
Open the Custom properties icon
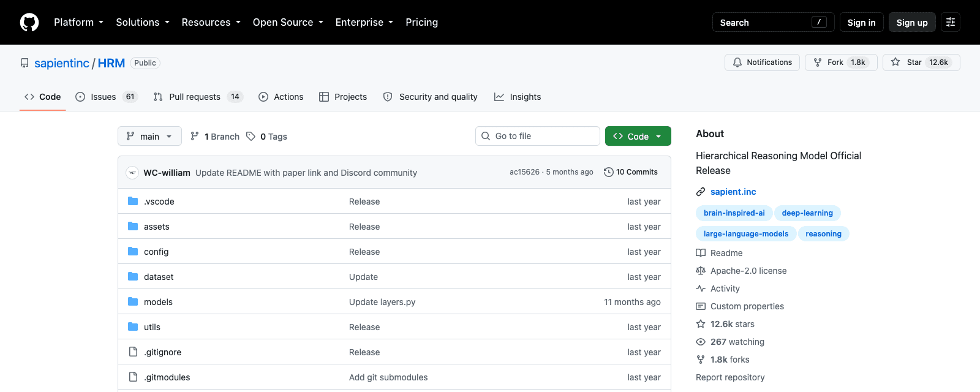tap(701, 306)
